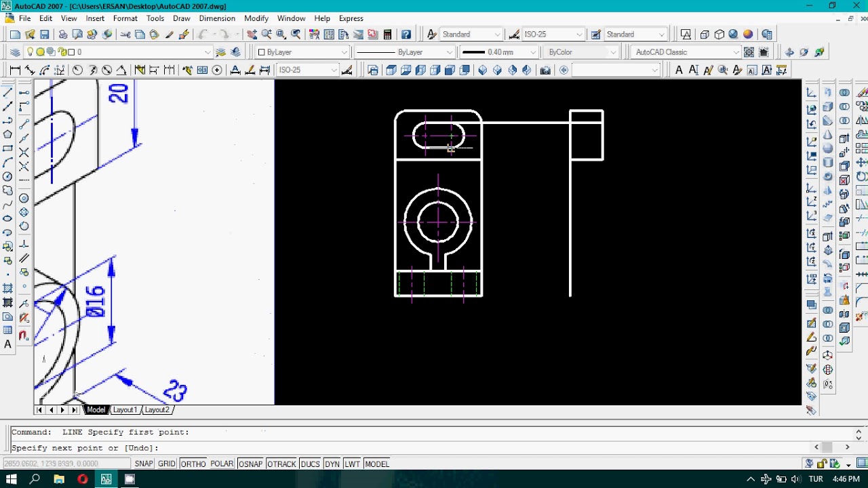
Task: Click the Workspace Settings gear icon
Action: click(749, 52)
